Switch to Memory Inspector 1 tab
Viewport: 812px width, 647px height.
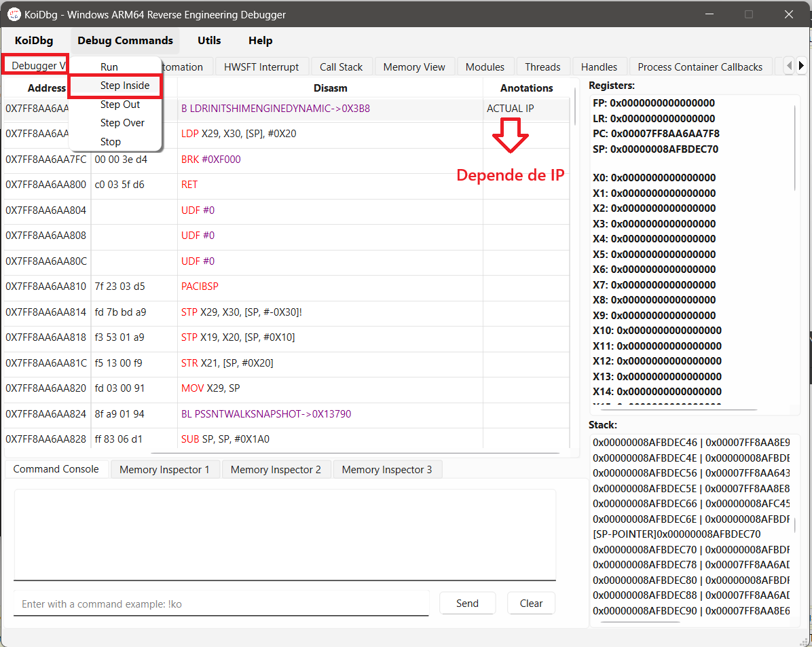coord(165,469)
